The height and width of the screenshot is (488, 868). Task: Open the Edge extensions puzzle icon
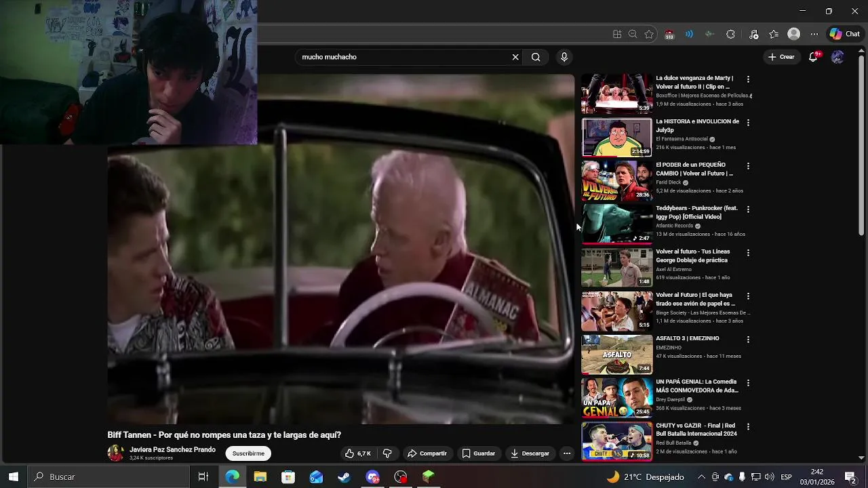(730, 34)
